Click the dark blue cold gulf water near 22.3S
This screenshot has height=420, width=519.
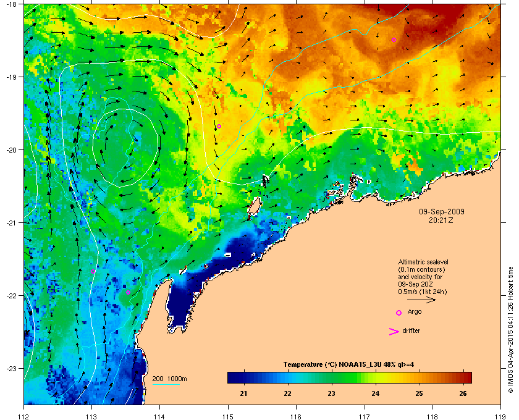(x=179, y=306)
